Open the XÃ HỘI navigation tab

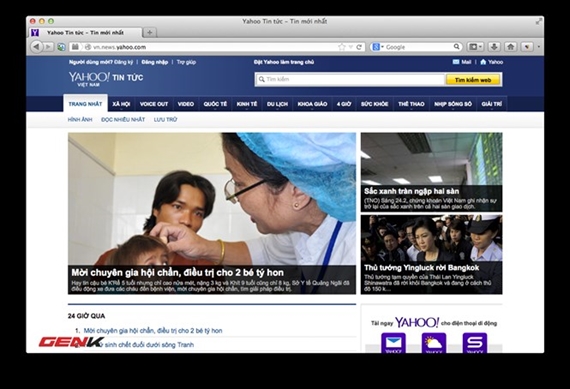(x=121, y=104)
